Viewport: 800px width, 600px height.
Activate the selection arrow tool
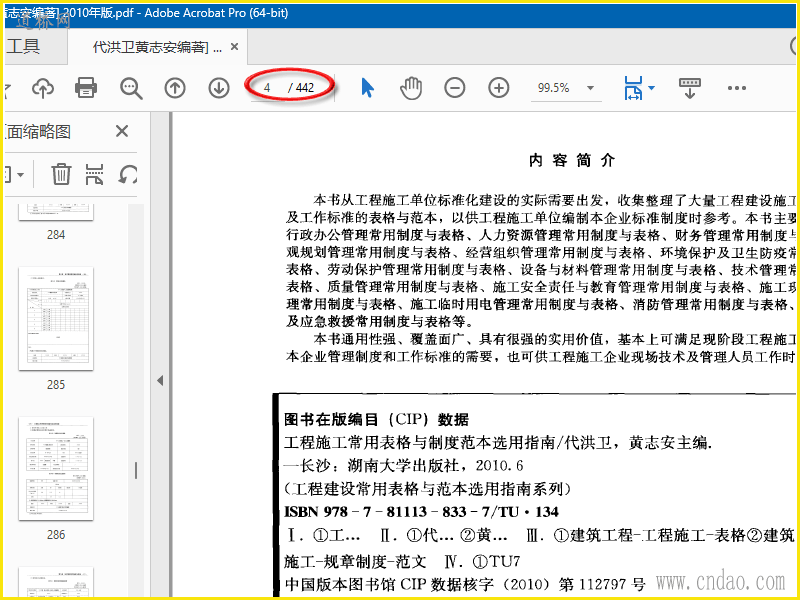367,88
